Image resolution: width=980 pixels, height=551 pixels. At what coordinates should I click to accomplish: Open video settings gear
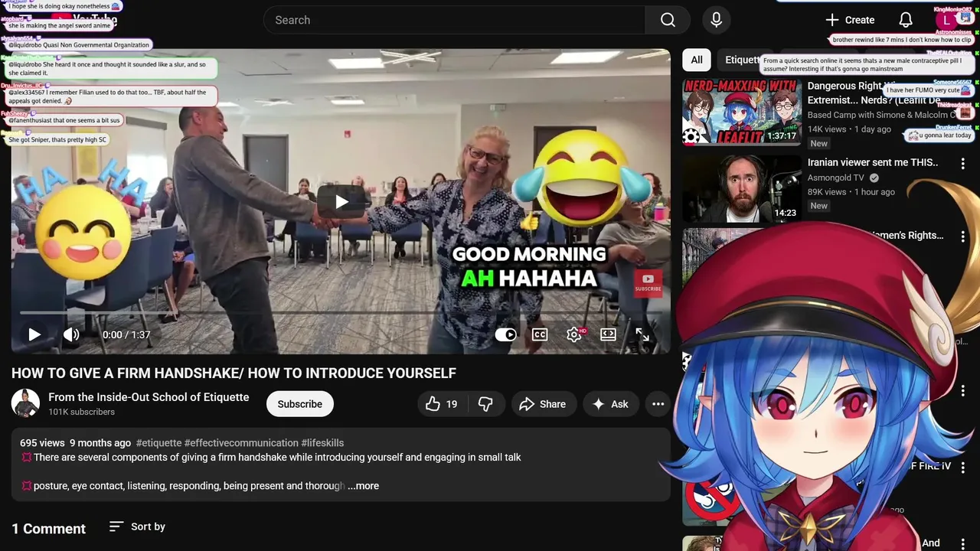tap(574, 334)
